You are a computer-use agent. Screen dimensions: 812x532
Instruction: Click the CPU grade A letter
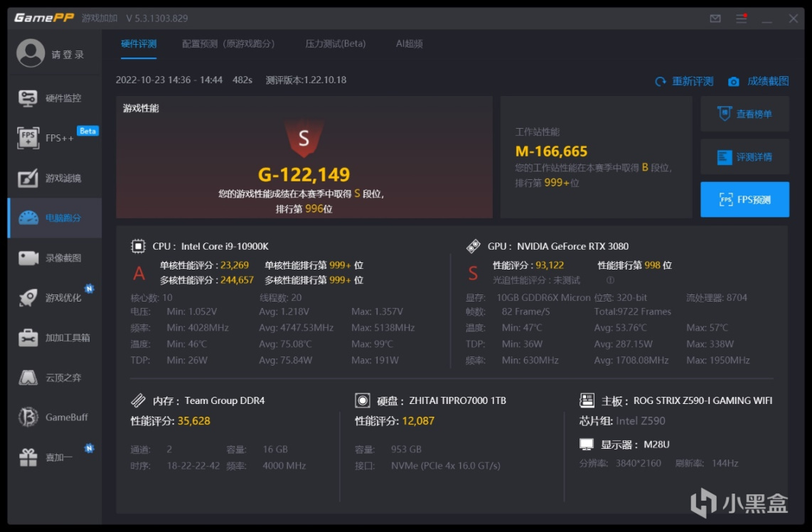pos(139,273)
